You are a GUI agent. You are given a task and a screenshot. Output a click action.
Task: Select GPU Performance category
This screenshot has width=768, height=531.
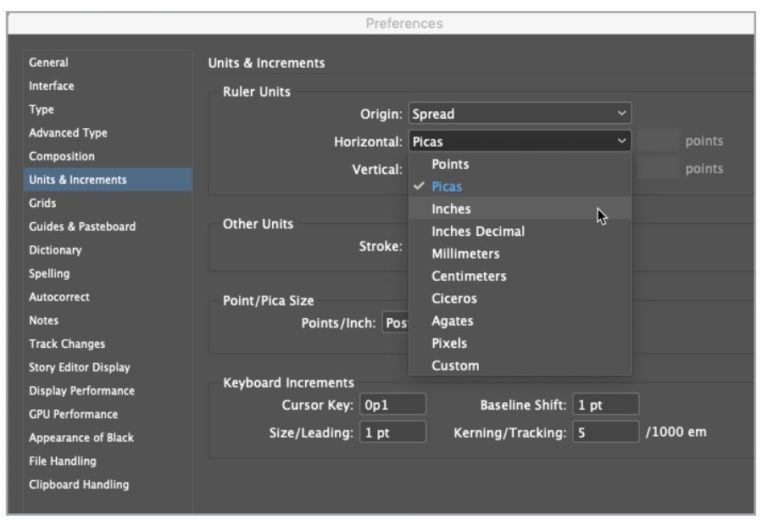[73, 414]
